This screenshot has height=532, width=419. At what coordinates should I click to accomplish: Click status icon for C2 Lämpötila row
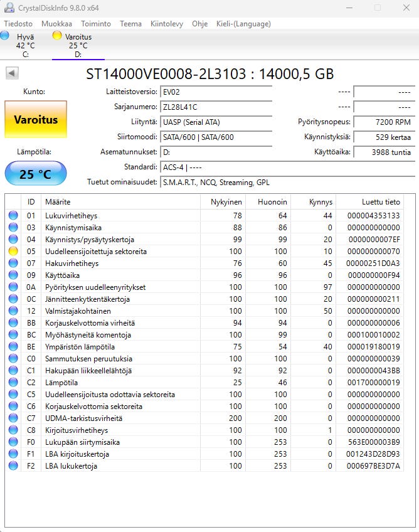pyautogui.click(x=13, y=383)
